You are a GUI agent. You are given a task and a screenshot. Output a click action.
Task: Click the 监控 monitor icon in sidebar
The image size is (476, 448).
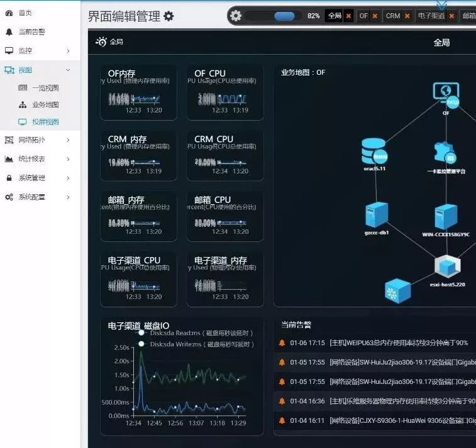tap(9, 51)
